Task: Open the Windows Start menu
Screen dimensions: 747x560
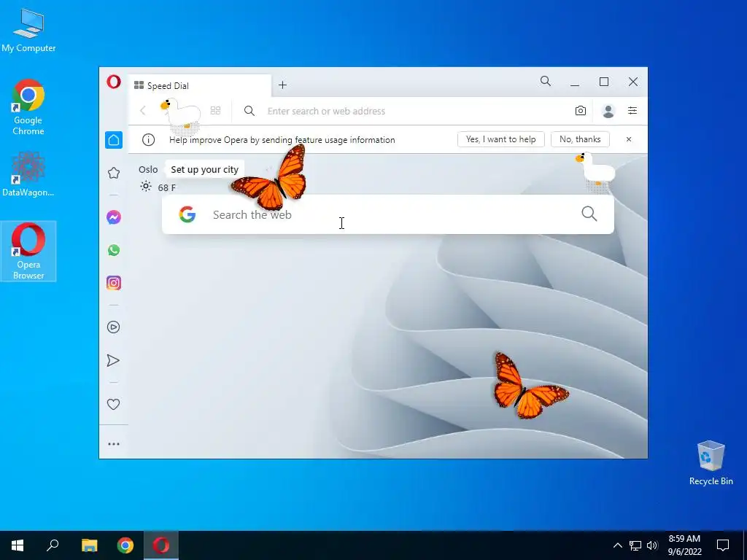Action: [18, 545]
